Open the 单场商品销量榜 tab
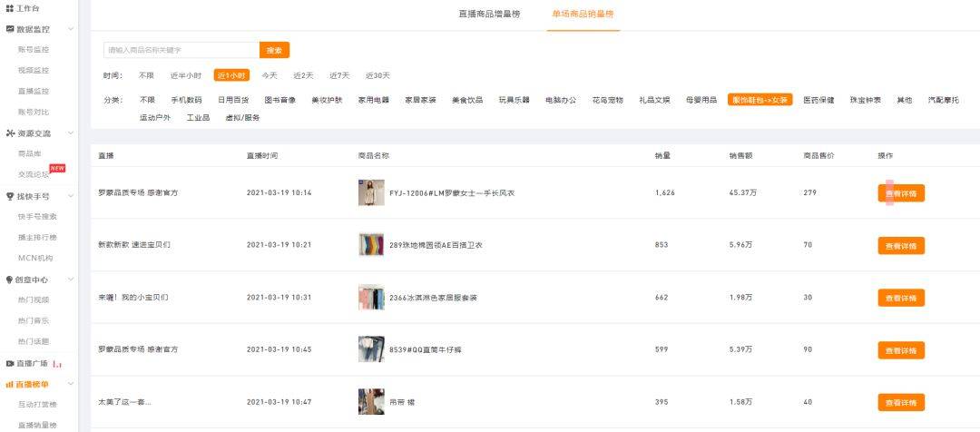980x432 pixels. tap(583, 15)
